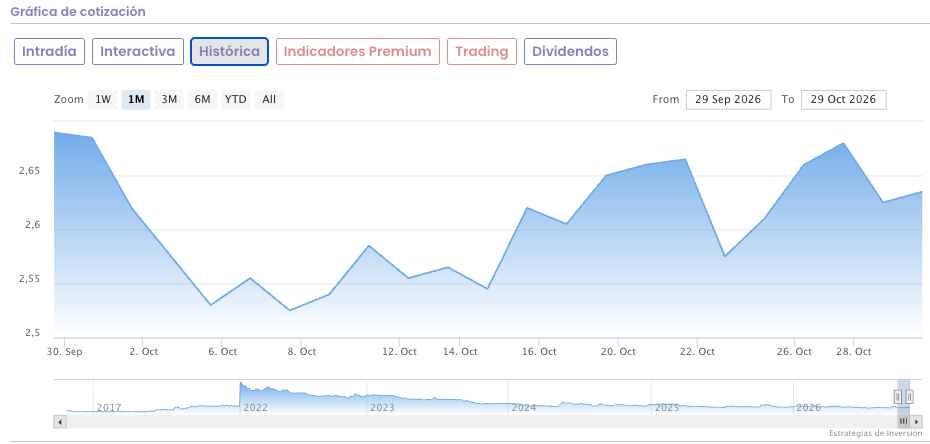Click the navigator scroll-right arrow
The width and height of the screenshot is (930, 444).
tap(916, 421)
